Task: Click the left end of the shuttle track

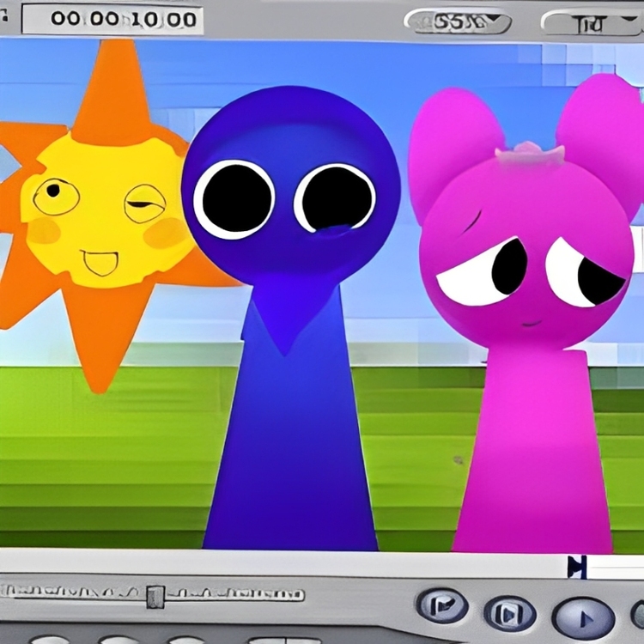Action: click(x=10, y=592)
